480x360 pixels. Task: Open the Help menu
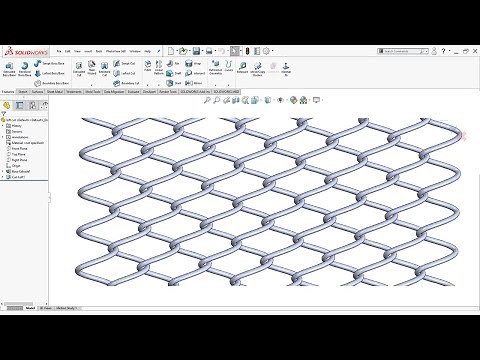pos(147,51)
